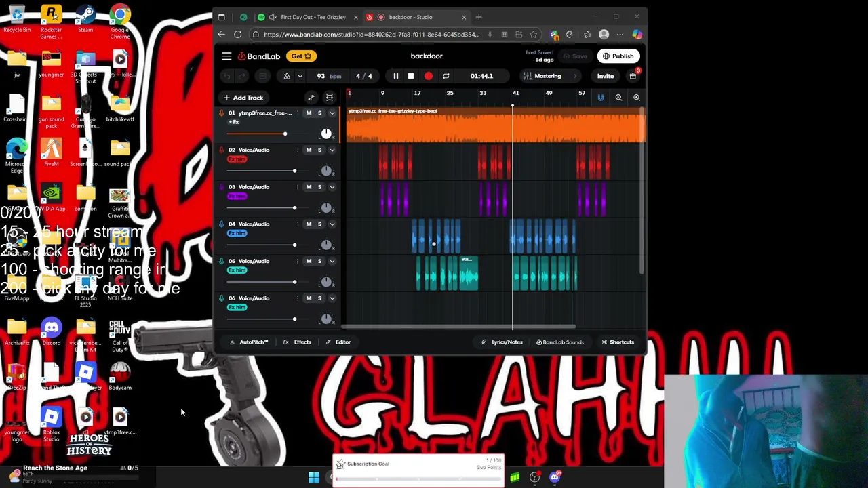Pause playback in BandLab
The image size is (868, 488).
[395, 76]
